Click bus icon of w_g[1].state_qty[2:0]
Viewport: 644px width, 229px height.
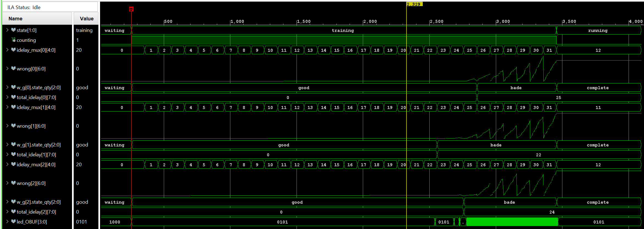[13, 144]
